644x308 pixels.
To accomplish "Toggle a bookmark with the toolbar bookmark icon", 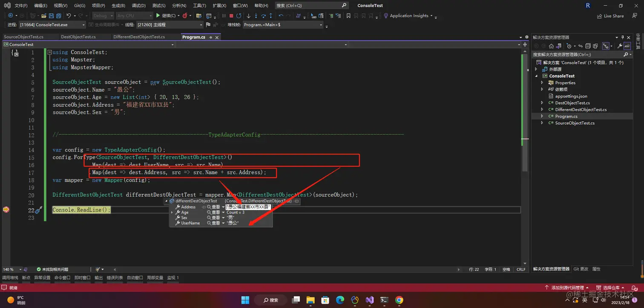I will tap(348, 16).
